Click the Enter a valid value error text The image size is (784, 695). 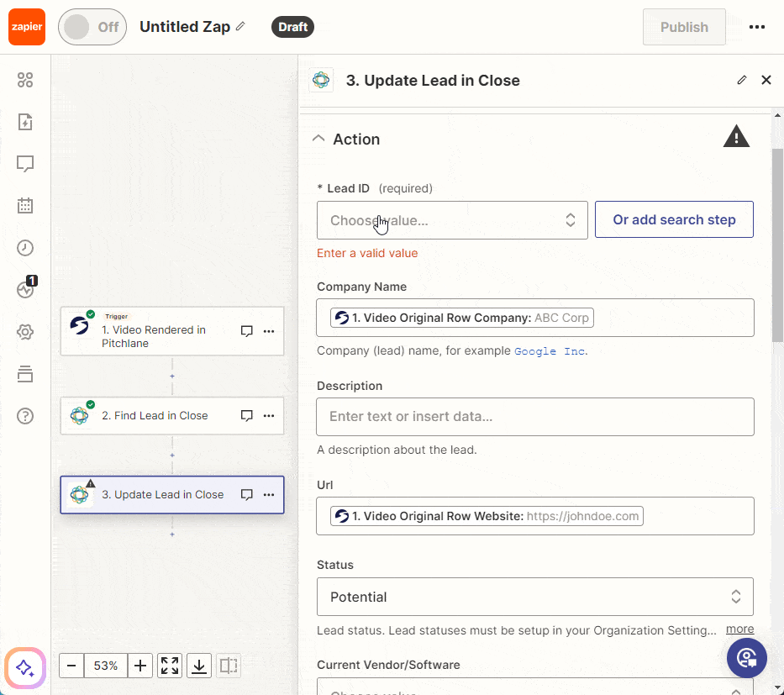coord(367,253)
